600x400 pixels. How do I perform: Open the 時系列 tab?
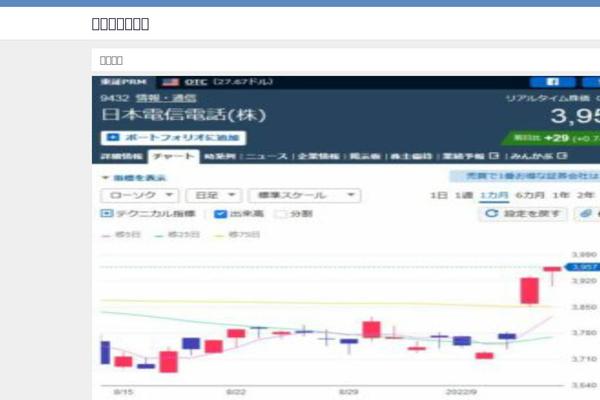coord(220,156)
